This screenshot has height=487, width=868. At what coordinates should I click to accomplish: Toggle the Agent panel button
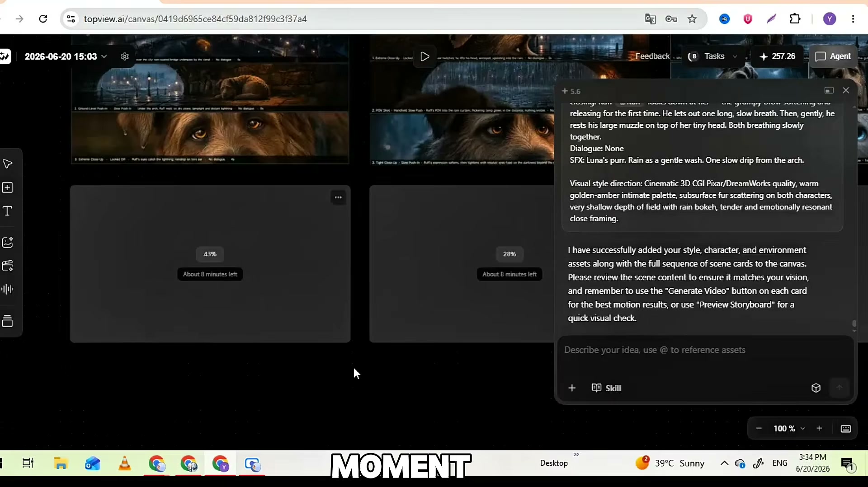(833, 56)
